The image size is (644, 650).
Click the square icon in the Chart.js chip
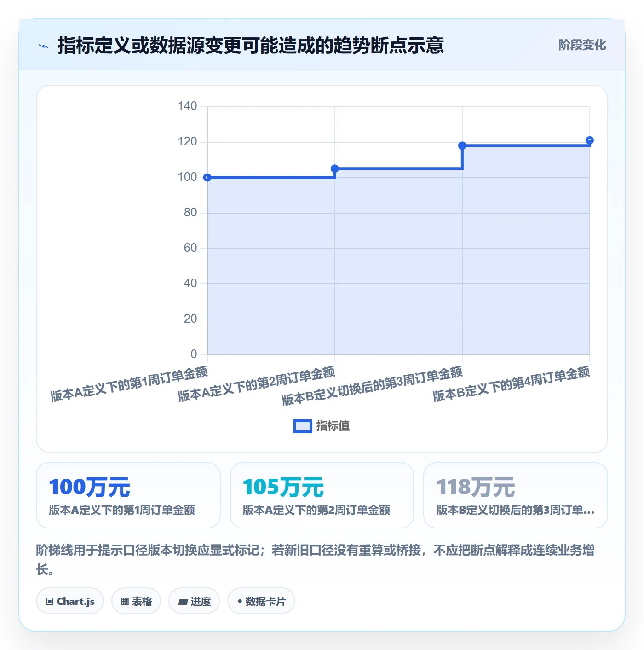(x=50, y=602)
